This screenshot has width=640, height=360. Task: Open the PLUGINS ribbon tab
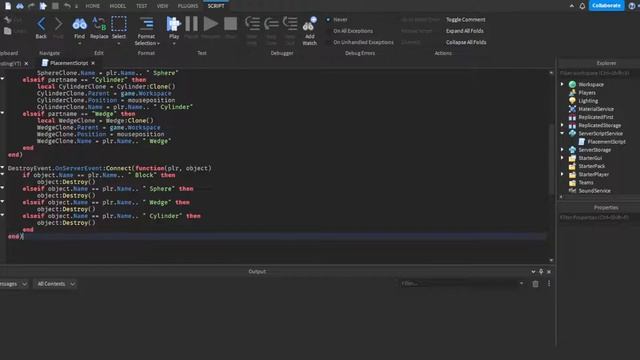click(x=188, y=6)
